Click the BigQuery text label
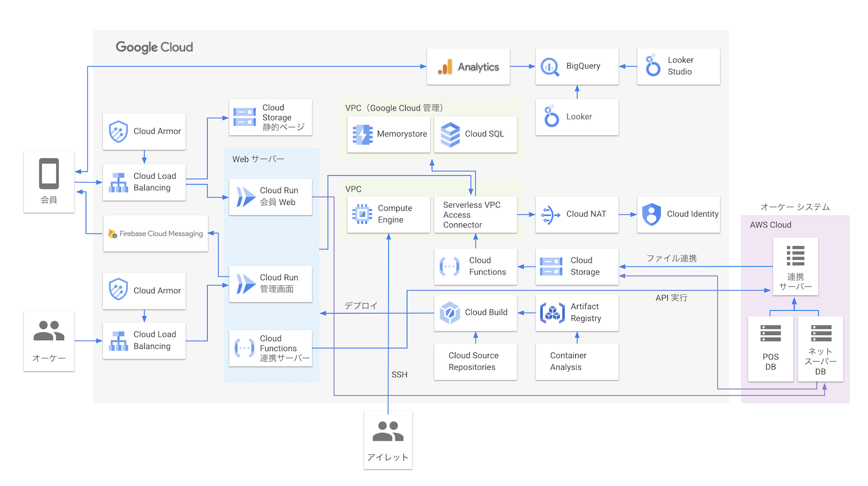This screenshot has width=868, height=486. (x=583, y=66)
